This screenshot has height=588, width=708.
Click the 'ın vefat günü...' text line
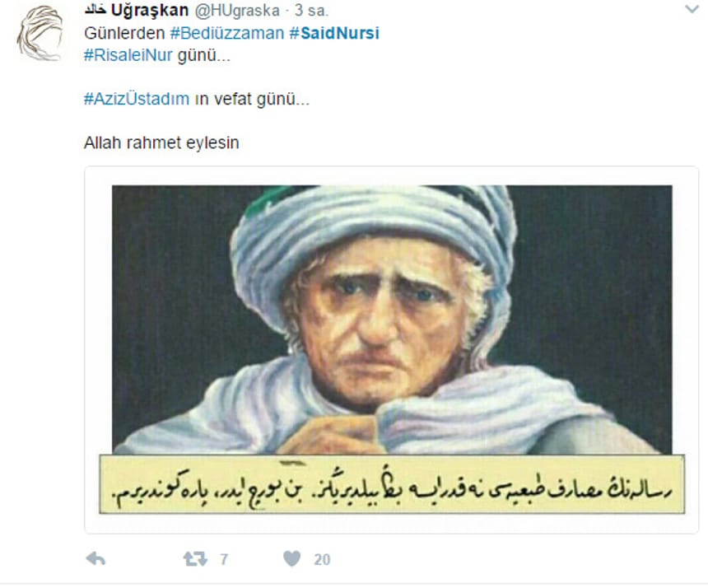coord(252,99)
